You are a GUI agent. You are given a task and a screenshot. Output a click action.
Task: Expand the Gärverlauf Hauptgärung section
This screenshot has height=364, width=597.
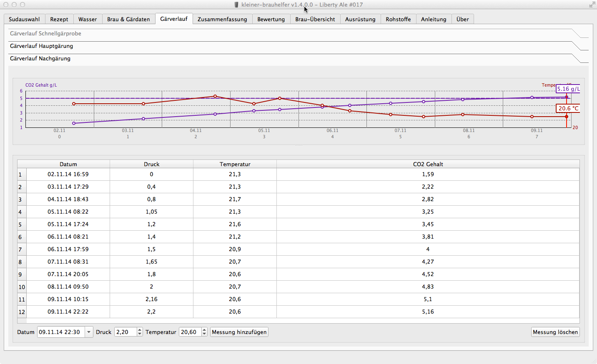41,46
